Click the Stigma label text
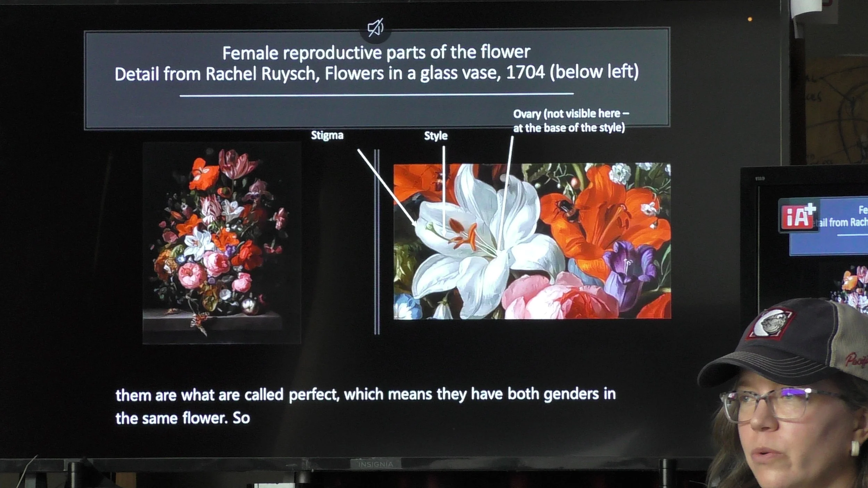Viewport: 868px width, 488px height. tap(327, 135)
